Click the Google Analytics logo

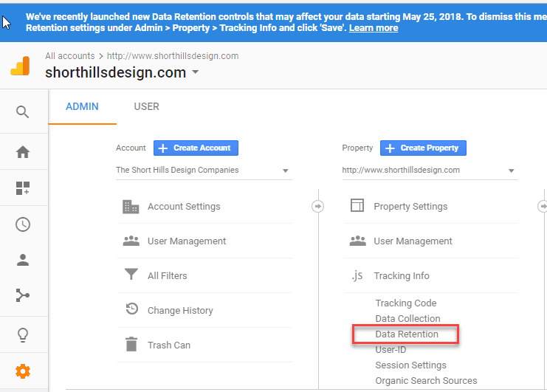click(x=20, y=66)
